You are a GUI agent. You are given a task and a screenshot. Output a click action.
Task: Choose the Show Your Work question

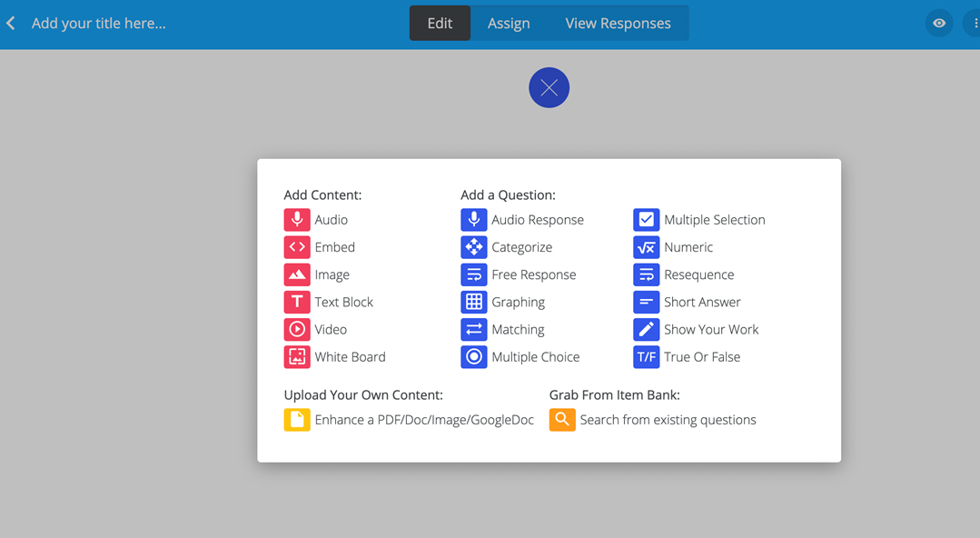tap(696, 330)
